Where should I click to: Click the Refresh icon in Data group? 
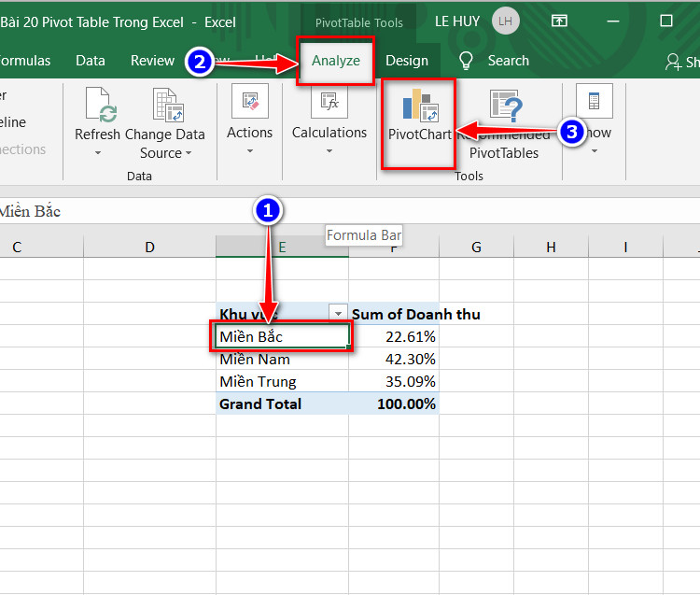click(x=102, y=105)
